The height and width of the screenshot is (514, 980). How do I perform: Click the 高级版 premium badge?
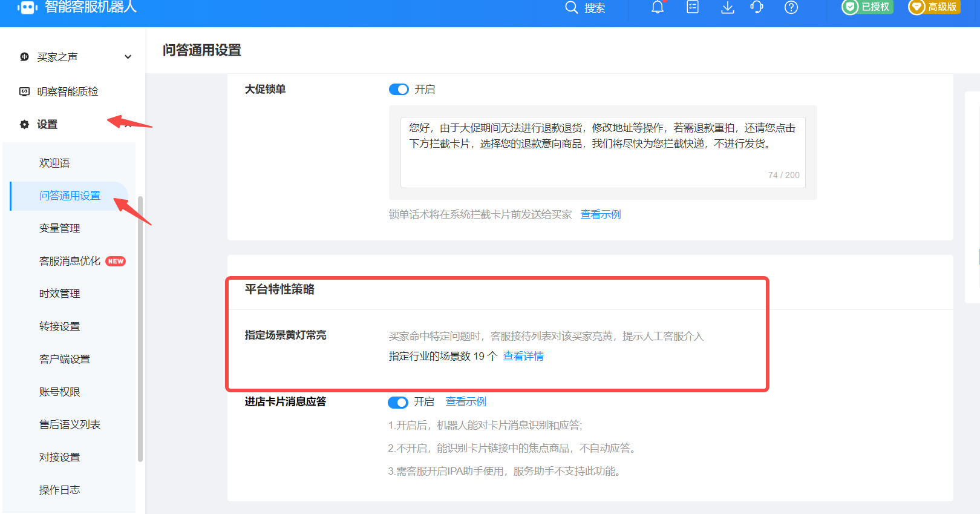(x=934, y=7)
